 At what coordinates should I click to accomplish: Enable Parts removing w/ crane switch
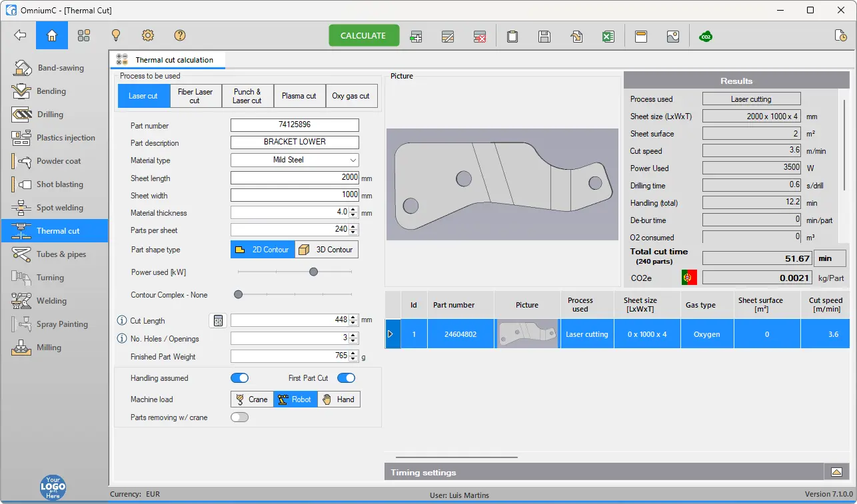[x=239, y=417]
